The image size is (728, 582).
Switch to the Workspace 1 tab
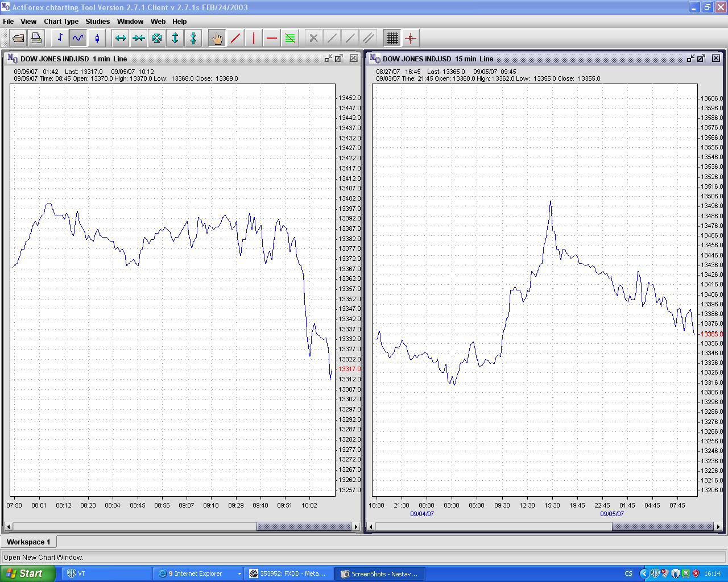coord(28,542)
